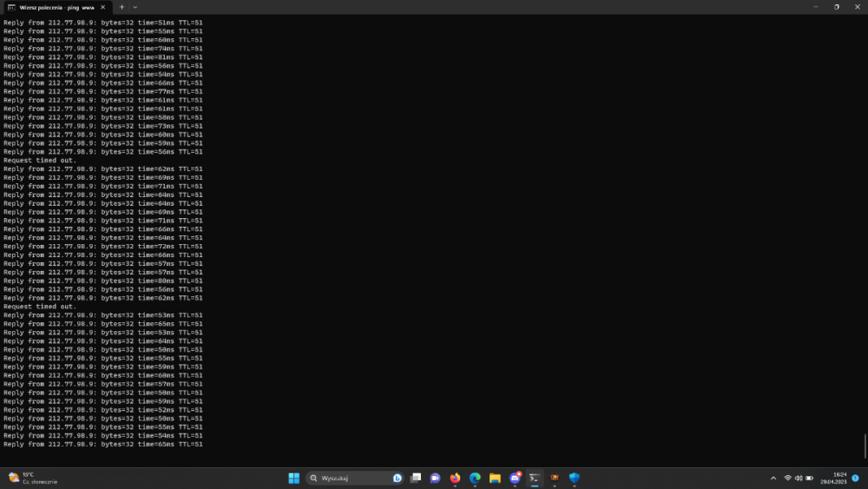Open the weather widget on taskbar
The image size is (868, 489).
click(32, 478)
